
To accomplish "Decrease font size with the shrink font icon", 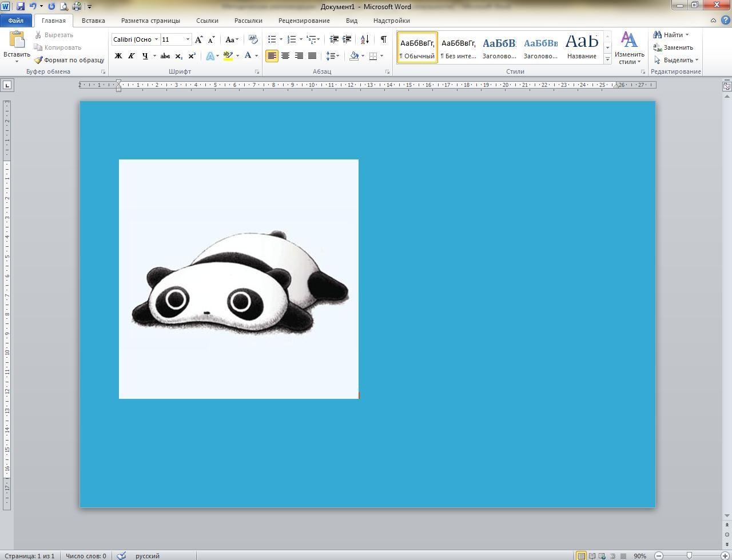I will tap(211, 39).
